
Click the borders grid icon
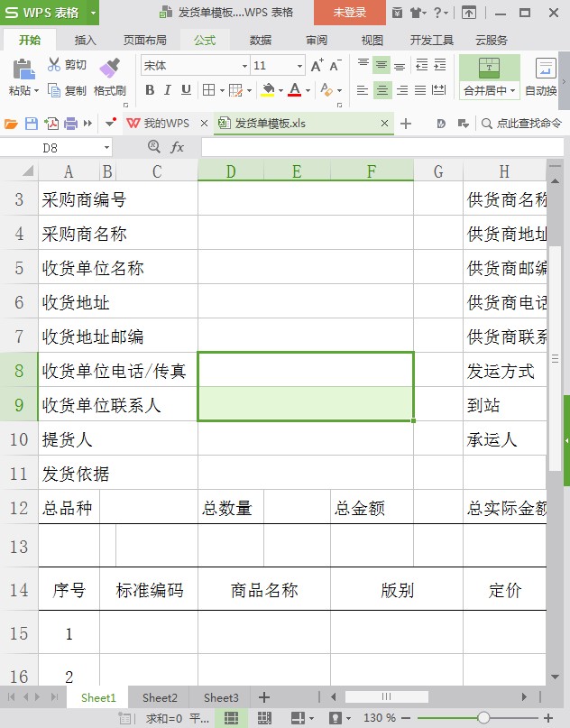(209, 89)
